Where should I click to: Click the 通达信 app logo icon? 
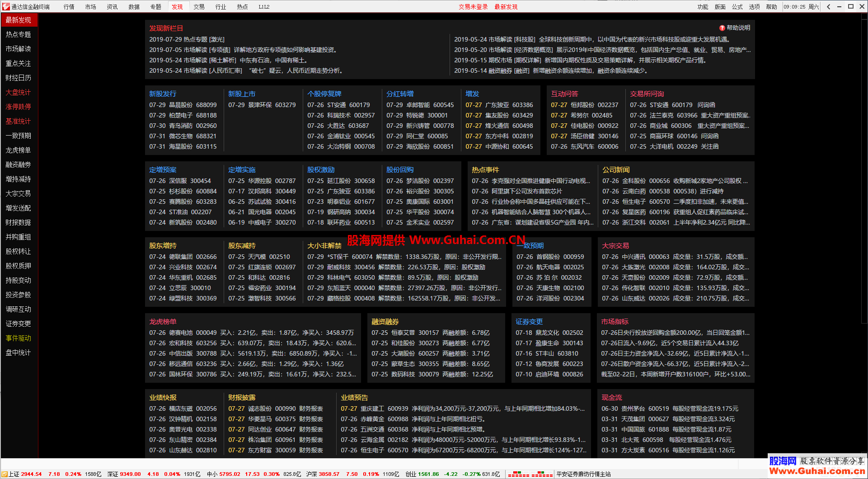click(6, 6)
